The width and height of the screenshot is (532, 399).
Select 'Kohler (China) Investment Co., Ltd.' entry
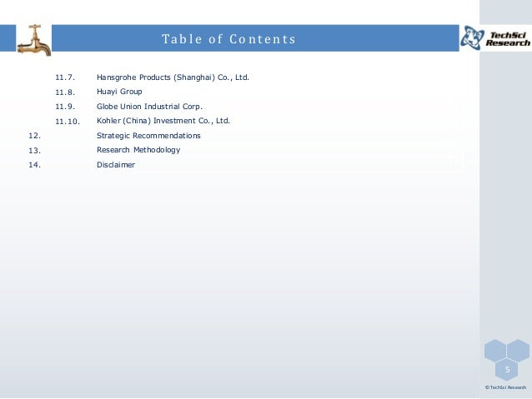[x=163, y=121]
